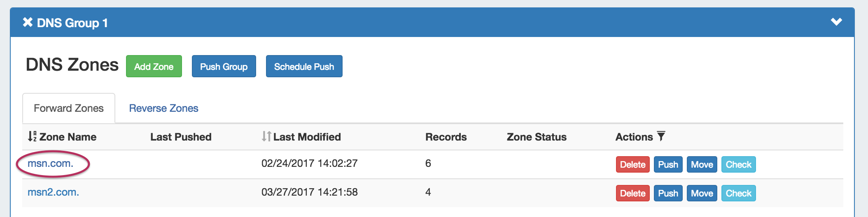
Task: Switch to the Reverse Zones tab
Action: (163, 108)
